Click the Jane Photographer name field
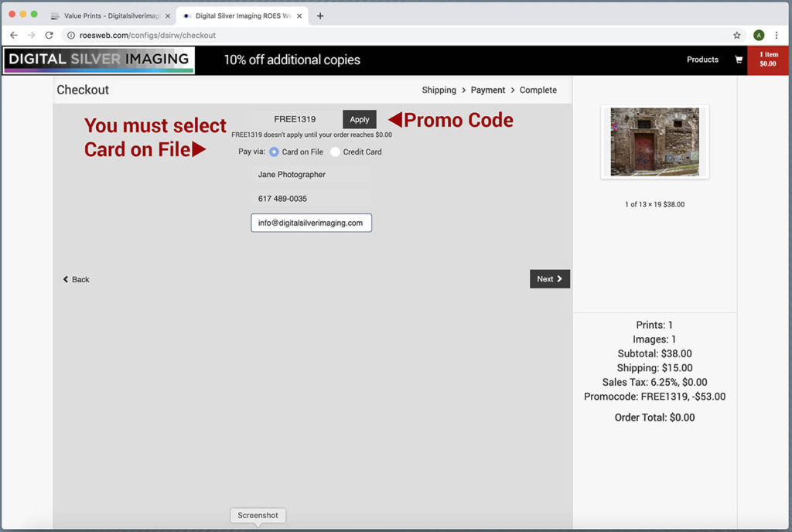 311,175
